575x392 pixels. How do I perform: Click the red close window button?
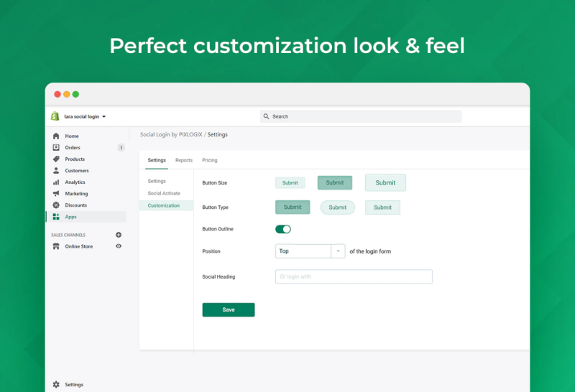coord(57,94)
